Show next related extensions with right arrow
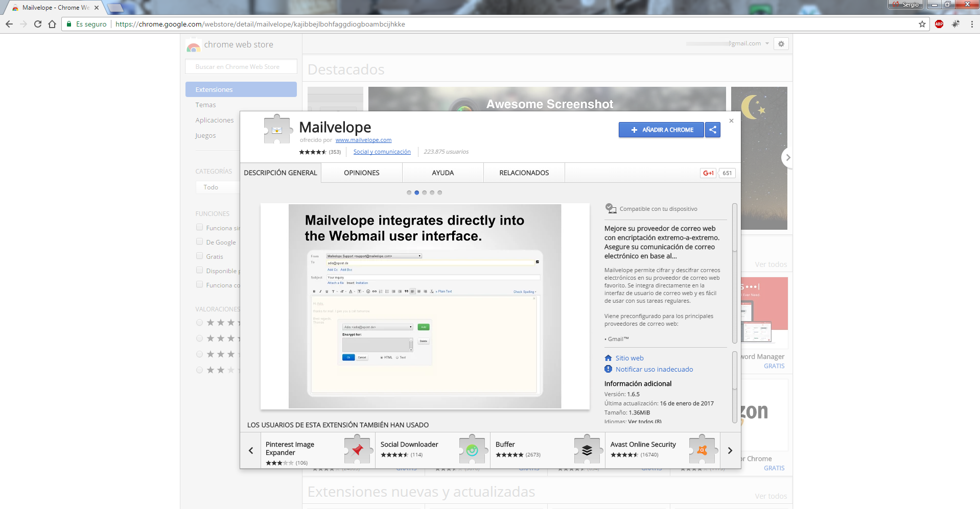This screenshot has height=509, width=980. [730, 450]
